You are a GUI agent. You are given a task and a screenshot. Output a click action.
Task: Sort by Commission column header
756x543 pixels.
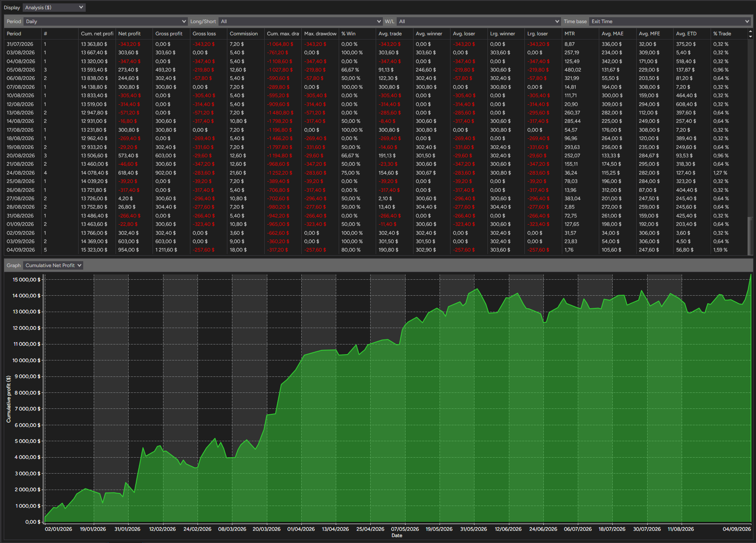pos(246,34)
